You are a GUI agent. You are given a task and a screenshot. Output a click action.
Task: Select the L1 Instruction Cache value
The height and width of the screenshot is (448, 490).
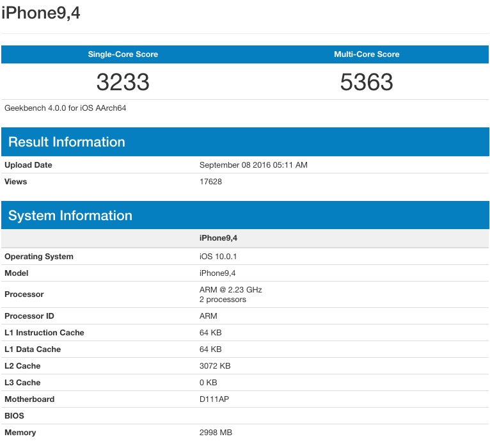[210, 333]
